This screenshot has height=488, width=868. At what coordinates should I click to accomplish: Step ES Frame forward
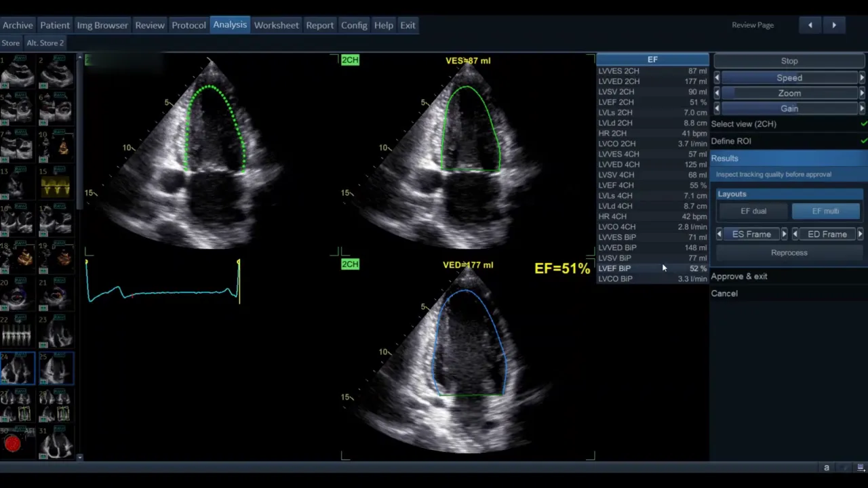(x=784, y=235)
